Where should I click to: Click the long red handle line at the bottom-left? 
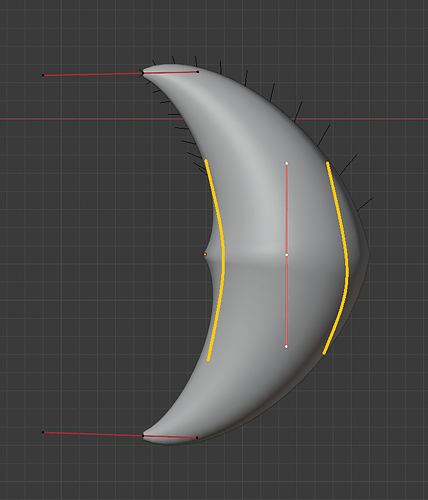click(93, 434)
